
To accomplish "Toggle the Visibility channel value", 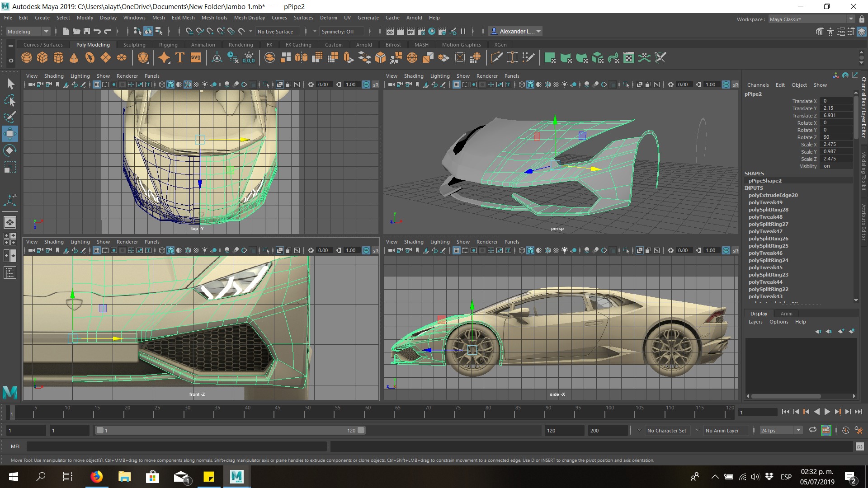I will (x=836, y=166).
